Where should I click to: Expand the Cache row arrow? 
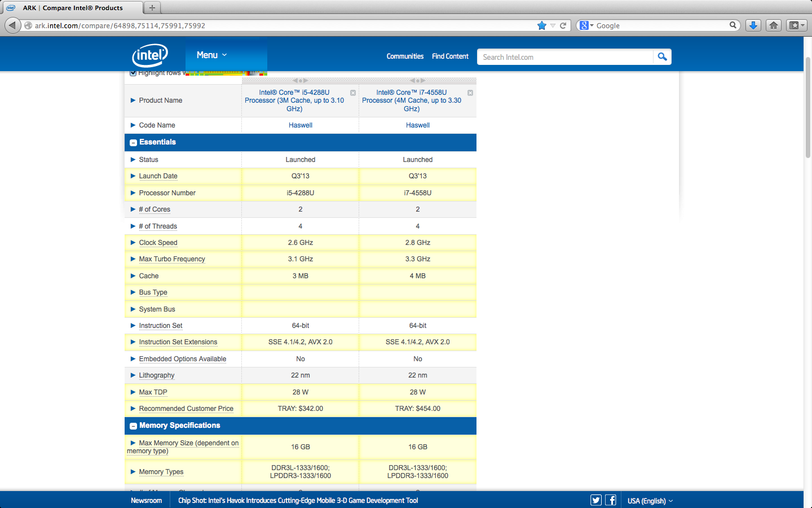tap(133, 276)
